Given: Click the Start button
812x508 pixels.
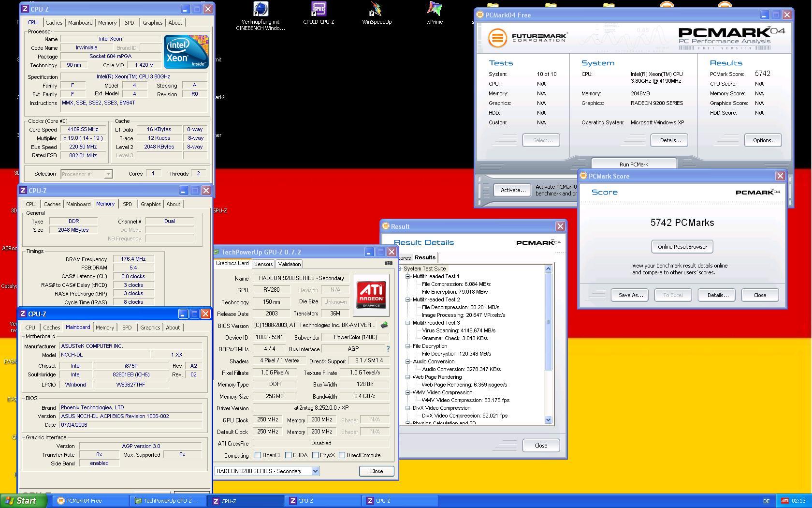Looking at the screenshot, I should coord(24,501).
